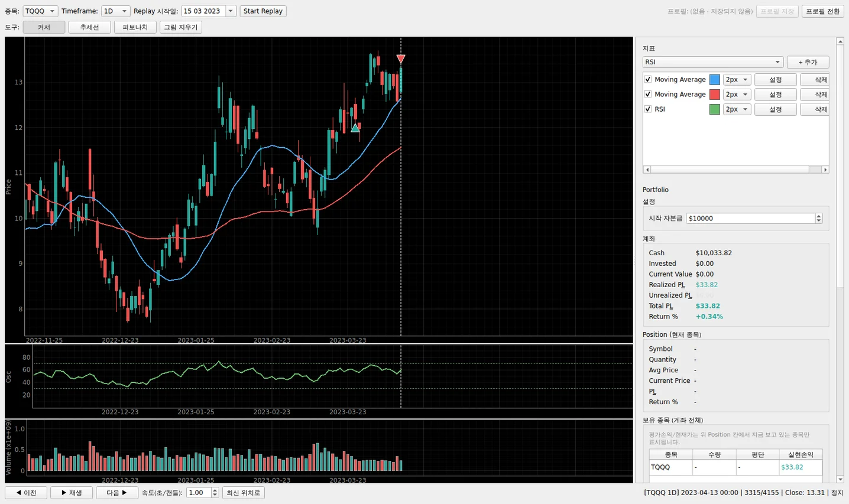Add indicator with the + 추가 button
The width and height of the screenshot is (849, 504).
coord(808,62)
